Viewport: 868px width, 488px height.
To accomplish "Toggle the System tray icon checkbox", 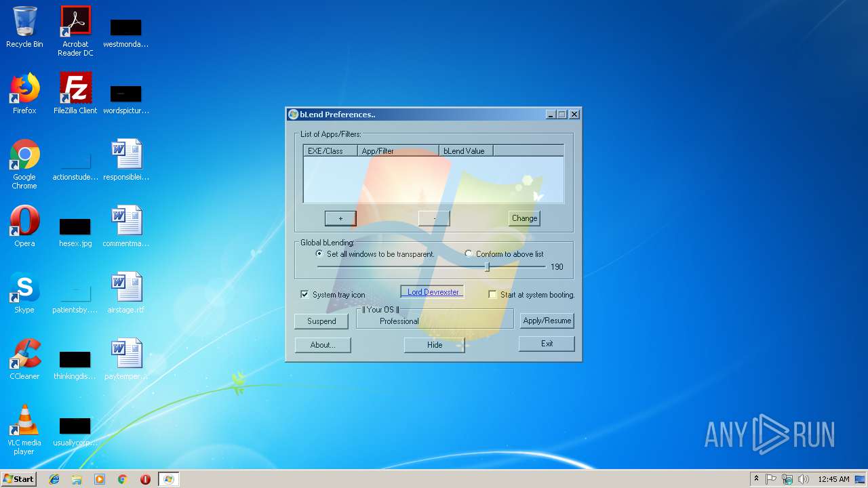I will [x=305, y=295].
